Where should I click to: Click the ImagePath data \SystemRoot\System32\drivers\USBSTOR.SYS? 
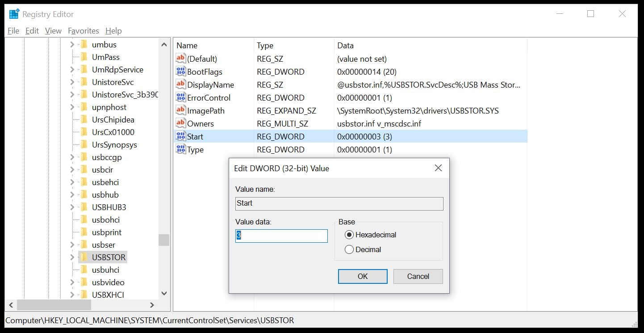[x=418, y=110]
